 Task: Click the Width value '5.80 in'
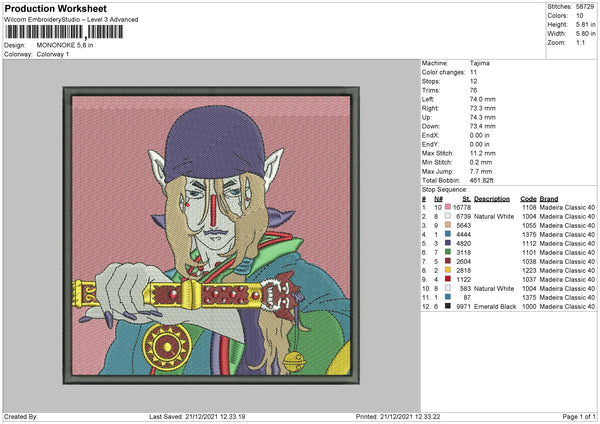pos(585,34)
